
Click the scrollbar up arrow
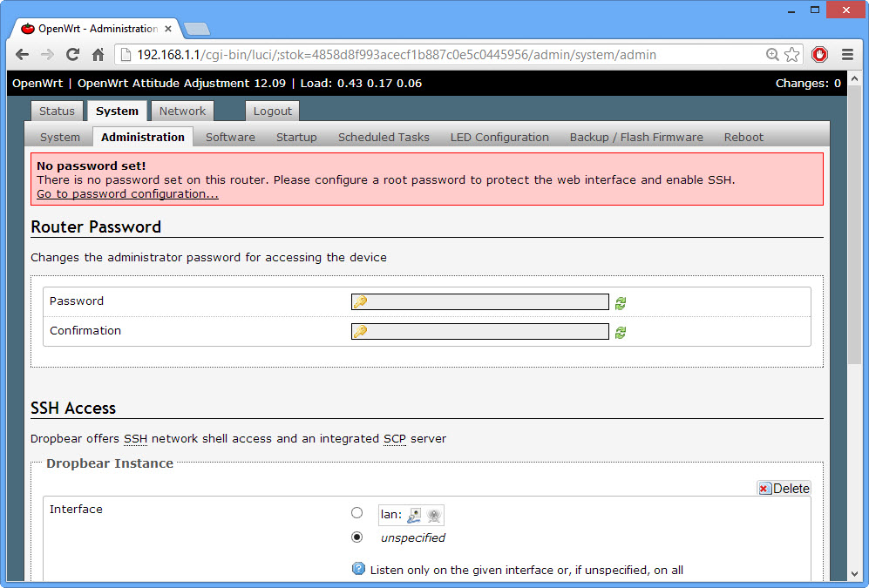pyautogui.click(x=854, y=79)
